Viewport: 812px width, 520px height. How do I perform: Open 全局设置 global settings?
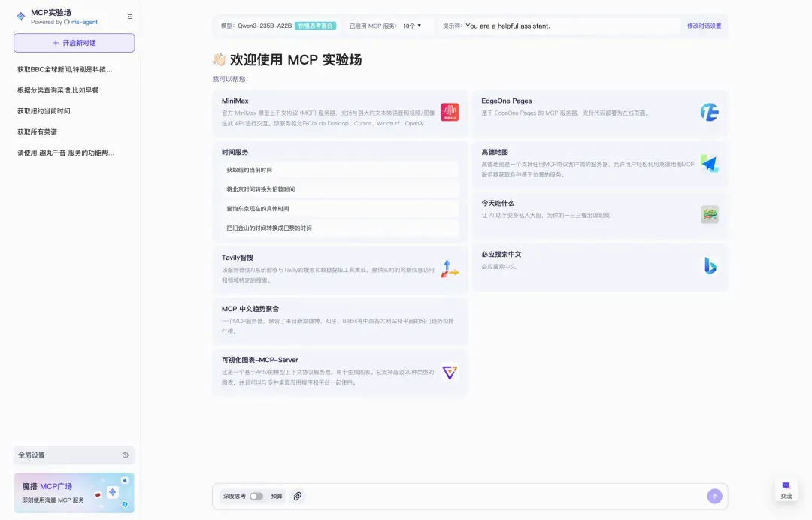click(x=74, y=455)
